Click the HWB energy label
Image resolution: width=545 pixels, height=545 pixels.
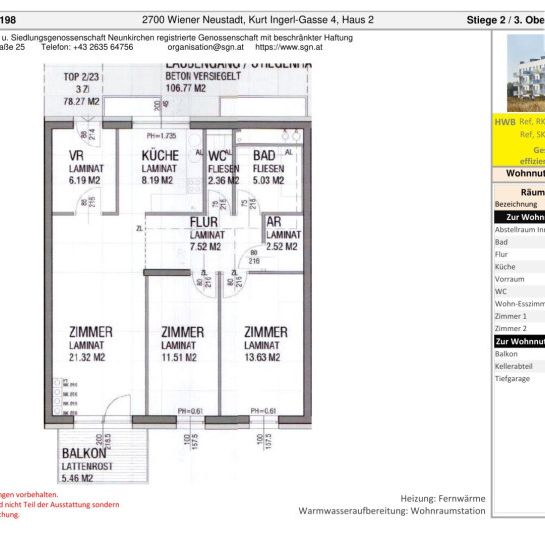pyautogui.click(x=505, y=122)
